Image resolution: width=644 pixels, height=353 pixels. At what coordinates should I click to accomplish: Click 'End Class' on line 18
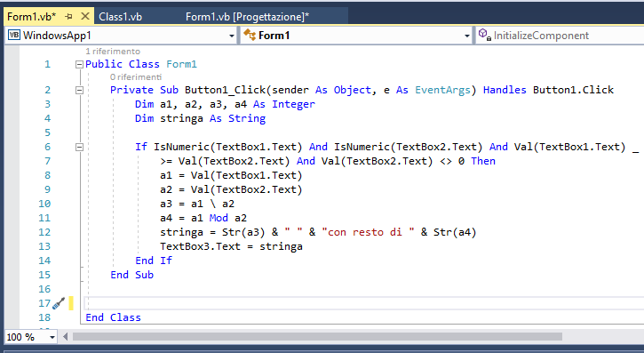pyautogui.click(x=113, y=317)
